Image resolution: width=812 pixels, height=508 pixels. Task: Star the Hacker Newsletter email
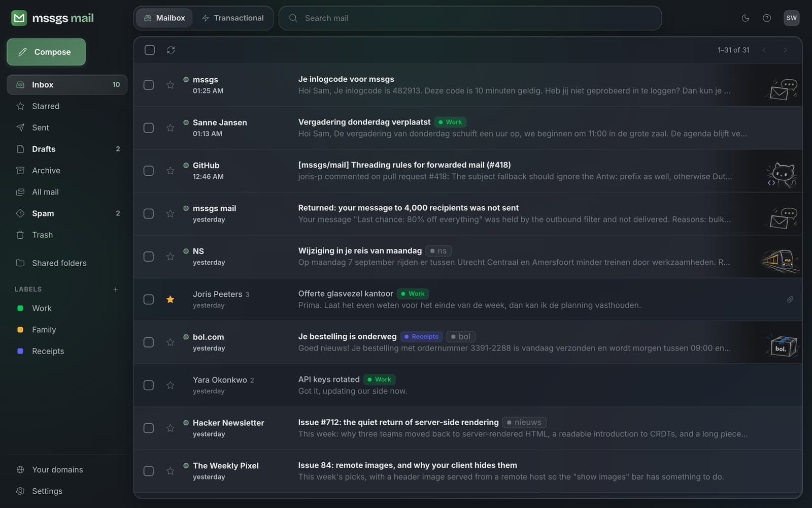[171, 428]
